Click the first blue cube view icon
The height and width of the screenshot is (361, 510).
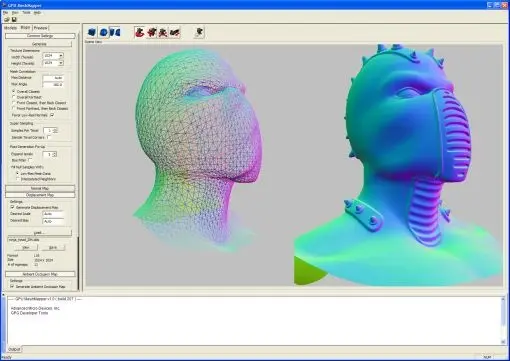tap(92, 32)
